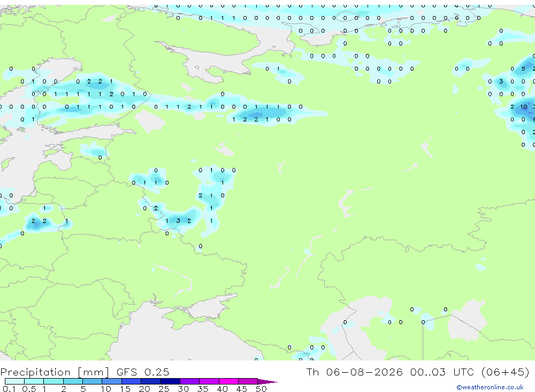Click the 0.1–0.5 mm lightest legend swatch

click(x=14, y=381)
